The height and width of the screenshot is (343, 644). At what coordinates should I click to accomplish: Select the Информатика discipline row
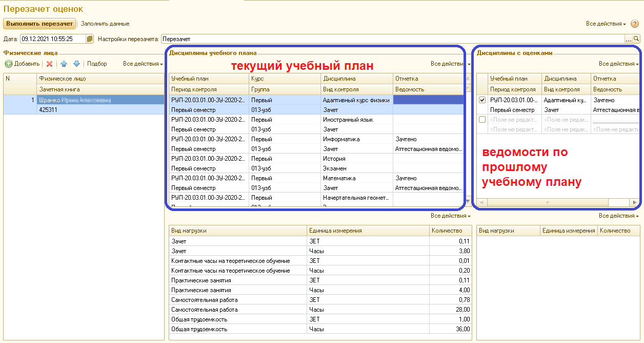pos(341,139)
